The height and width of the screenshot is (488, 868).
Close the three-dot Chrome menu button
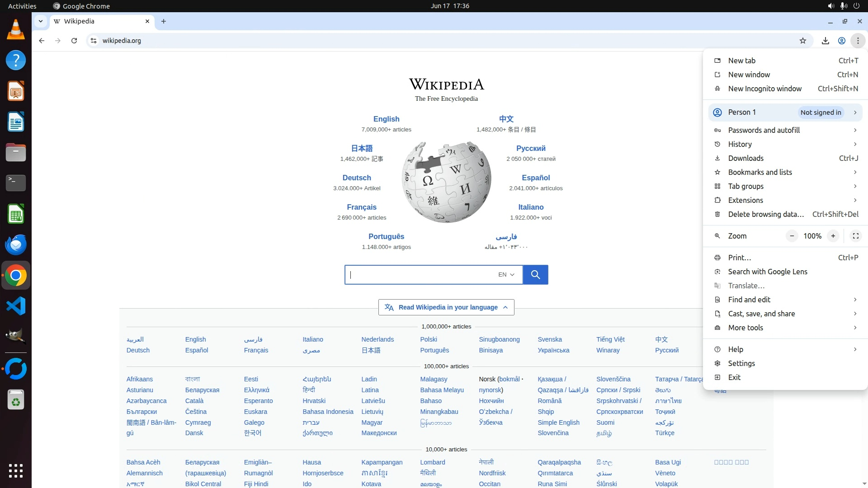point(858,41)
